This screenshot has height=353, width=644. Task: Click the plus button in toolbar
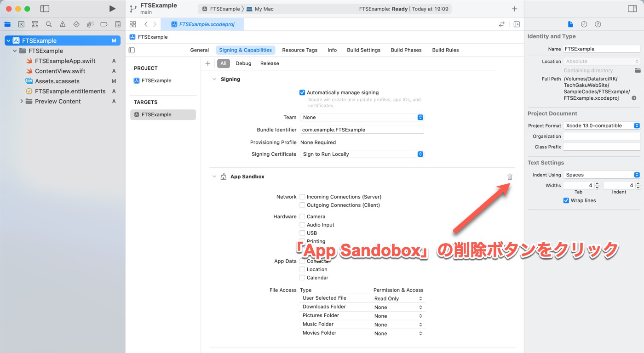click(514, 9)
